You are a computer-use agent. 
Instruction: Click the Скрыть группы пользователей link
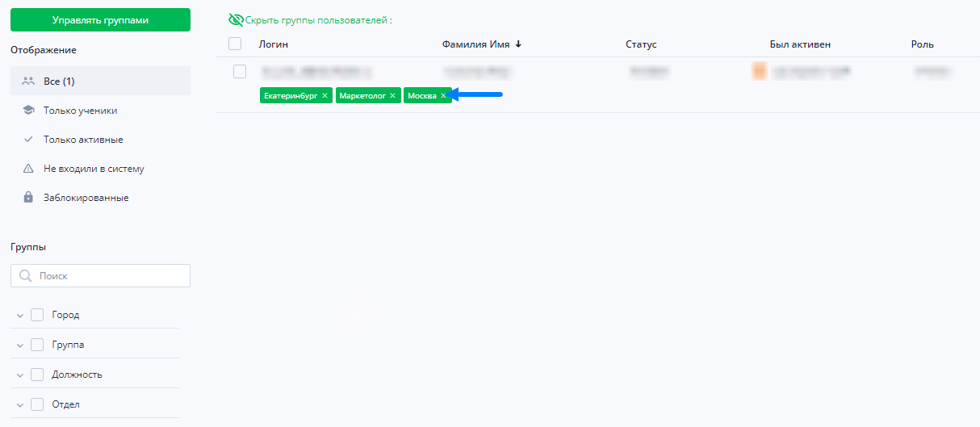tap(318, 20)
